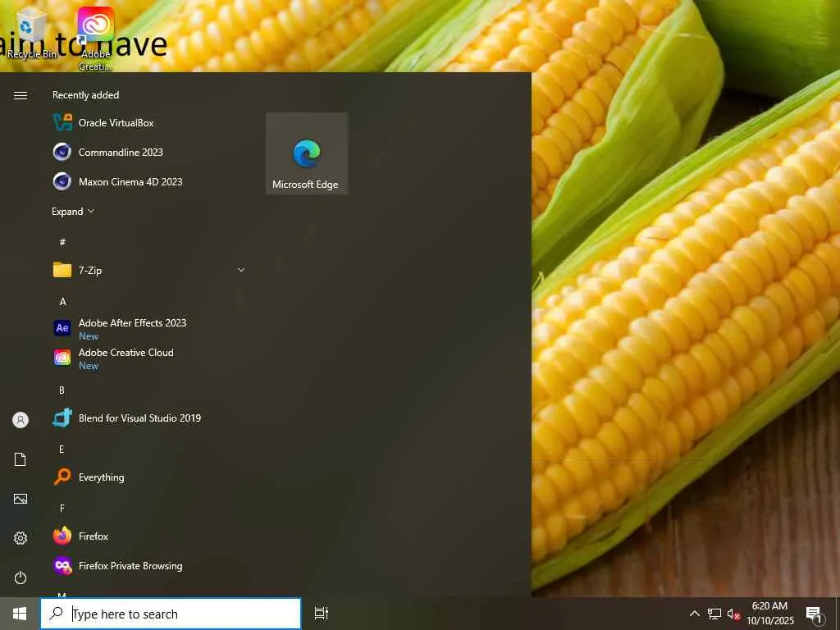The height and width of the screenshot is (630, 840).
Task: Show hidden system tray icons
Action: [694, 614]
